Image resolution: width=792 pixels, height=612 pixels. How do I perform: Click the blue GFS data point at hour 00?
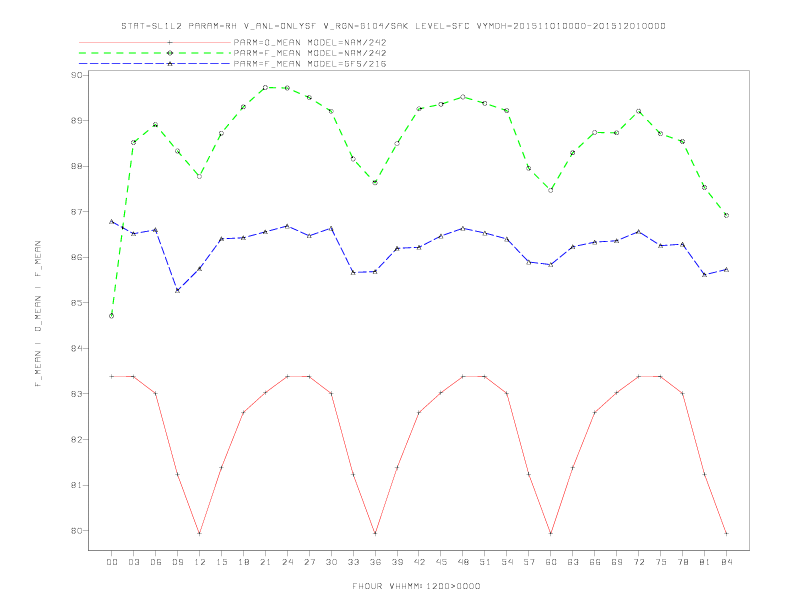click(112, 221)
